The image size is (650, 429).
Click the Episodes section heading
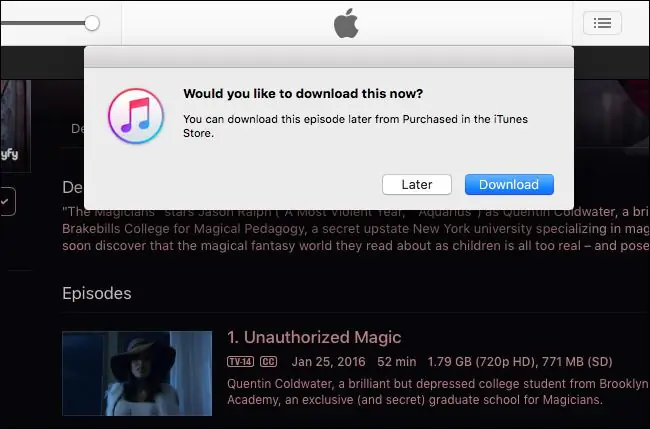[97, 293]
